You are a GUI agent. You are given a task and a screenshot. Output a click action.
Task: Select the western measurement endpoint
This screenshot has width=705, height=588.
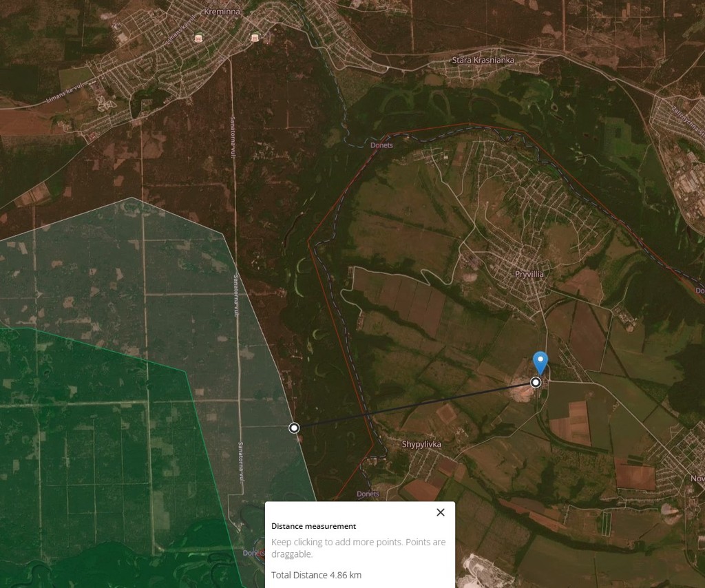pos(294,428)
